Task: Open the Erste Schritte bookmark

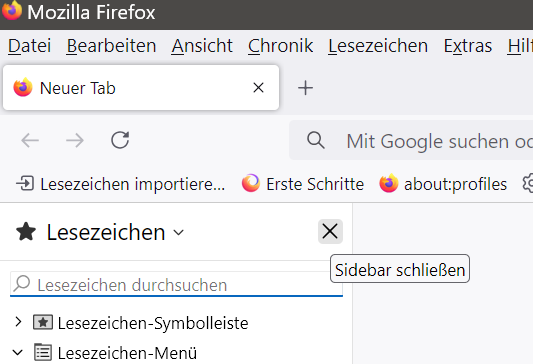Action: pos(303,184)
